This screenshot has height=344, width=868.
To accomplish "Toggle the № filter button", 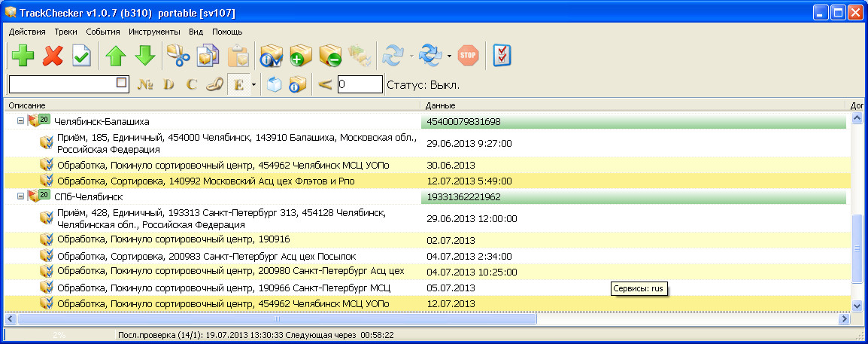I will (x=146, y=84).
